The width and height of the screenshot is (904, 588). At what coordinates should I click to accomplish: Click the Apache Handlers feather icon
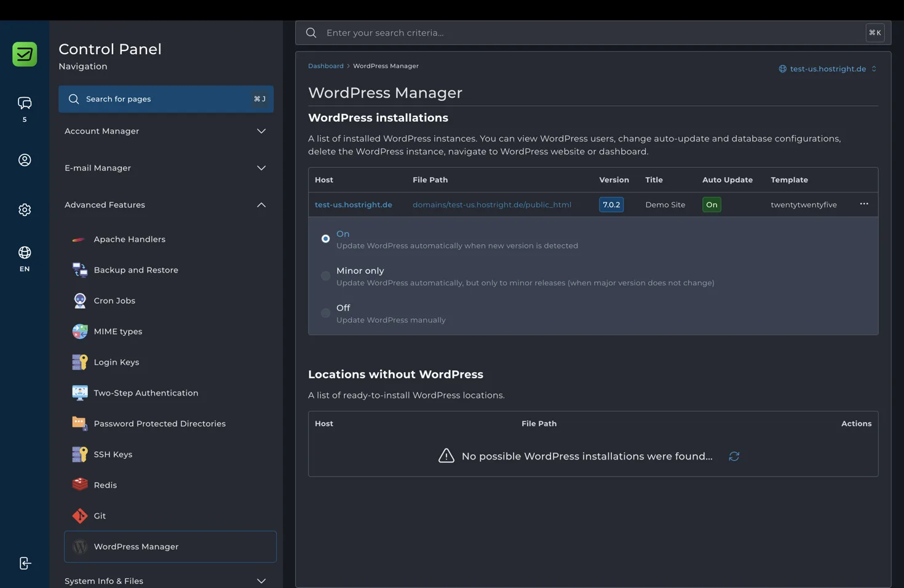tap(79, 239)
